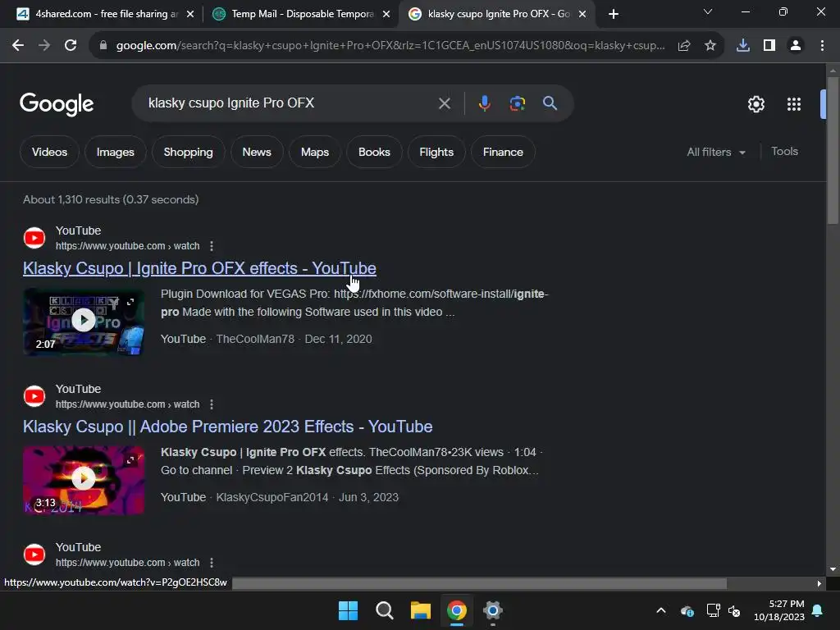Open the Google apps grid
Viewport: 840px width, 630px height.
tap(794, 104)
